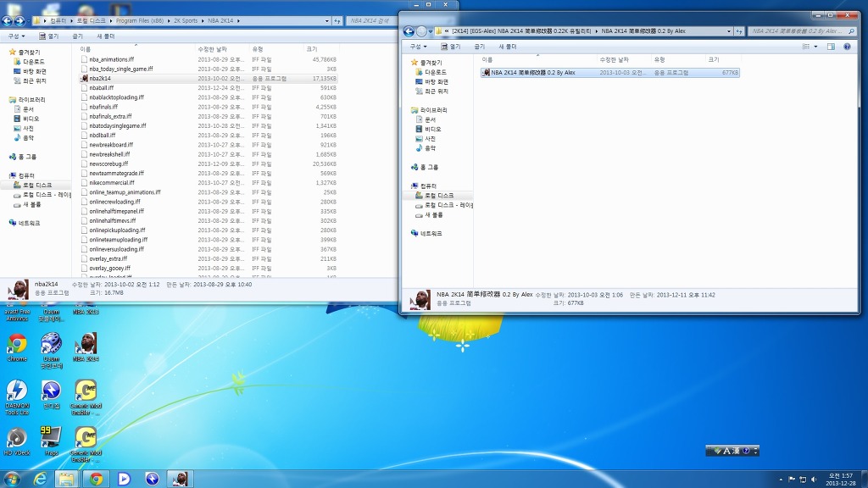The image size is (868, 488).
Task: Open the Chrome desktop shortcut
Action: [x=17, y=345]
